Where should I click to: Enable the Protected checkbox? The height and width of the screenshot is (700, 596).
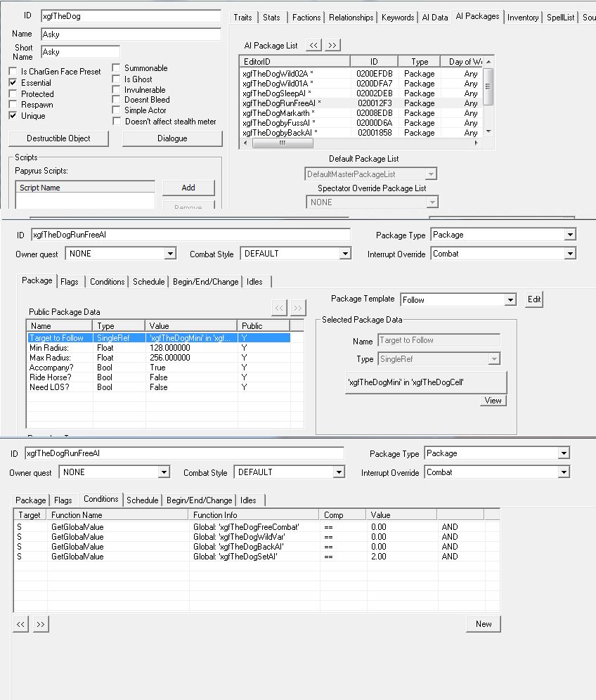(13, 93)
